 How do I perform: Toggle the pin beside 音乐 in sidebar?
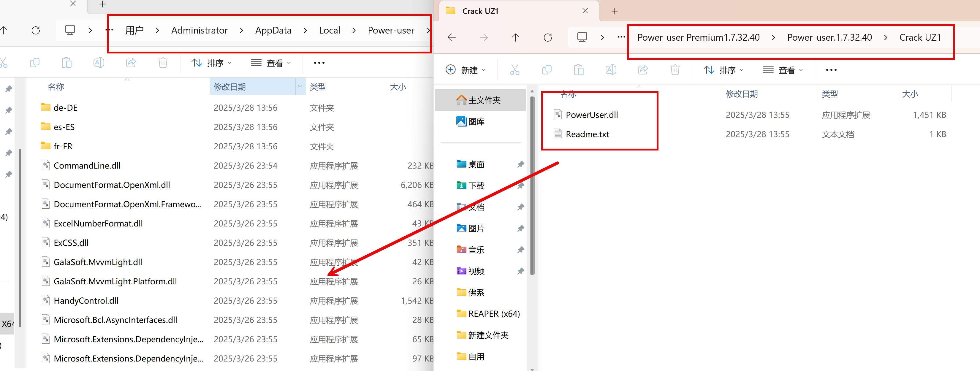pyautogui.click(x=520, y=250)
